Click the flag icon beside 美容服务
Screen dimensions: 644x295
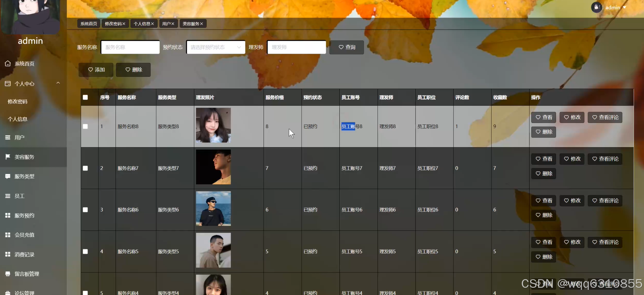click(x=8, y=157)
